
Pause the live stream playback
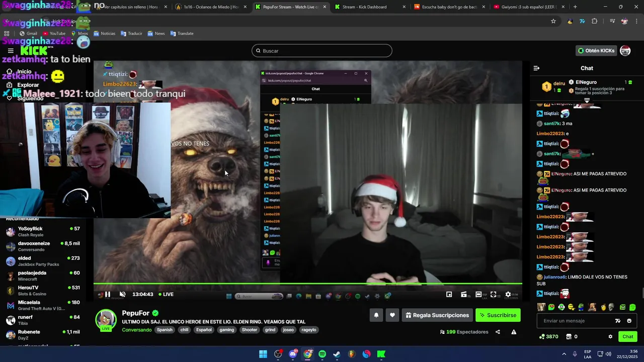coord(107,295)
